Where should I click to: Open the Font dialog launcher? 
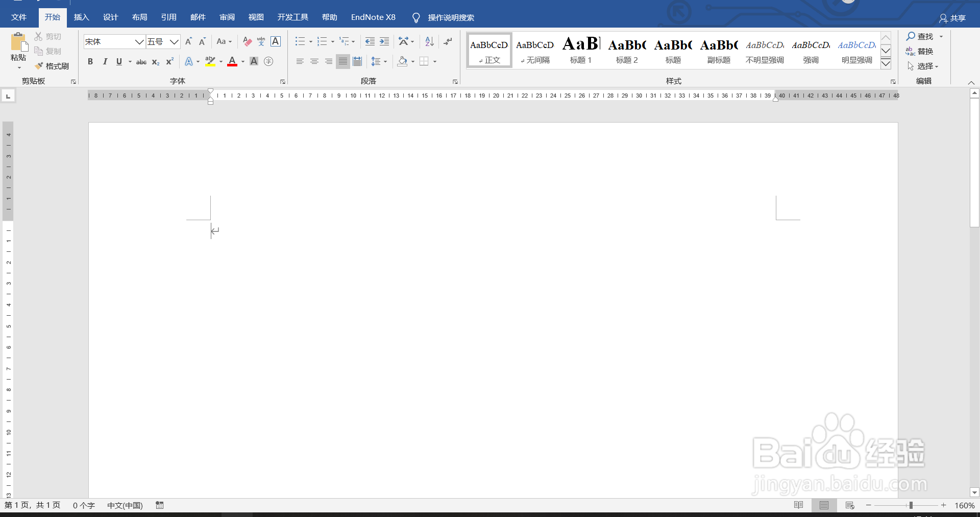[x=283, y=82]
